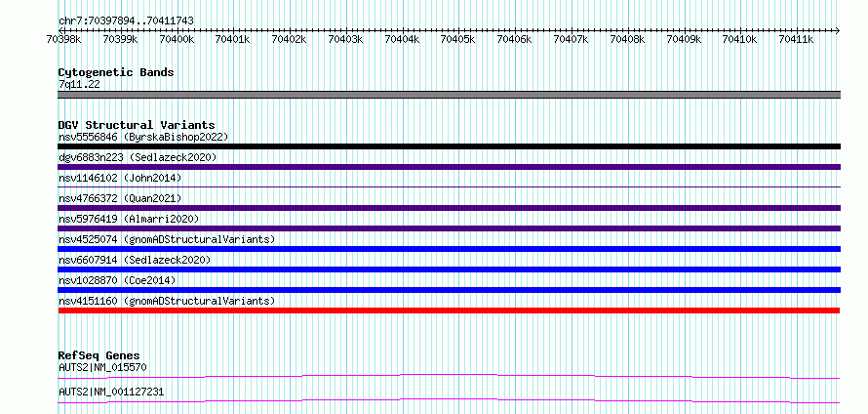
Task: Click the 70403k ruler tick label
Action: pyautogui.click(x=346, y=39)
